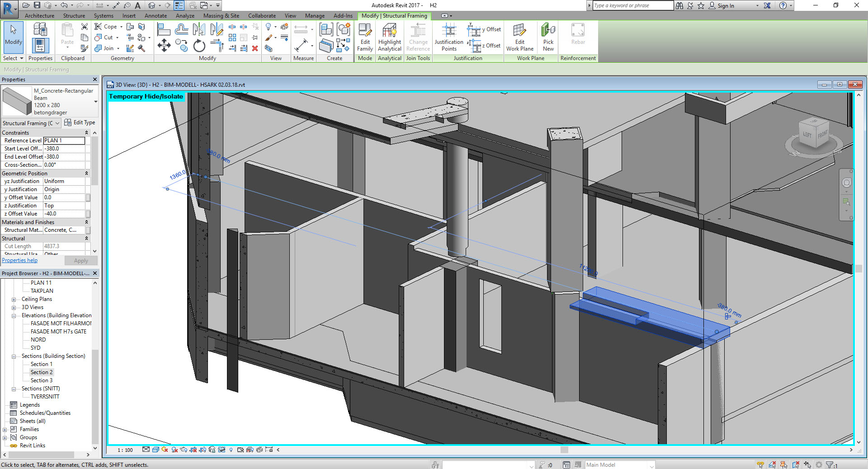Switch to the Collaborate ribbon tab
Screen dimensions: 868x469
click(x=262, y=16)
